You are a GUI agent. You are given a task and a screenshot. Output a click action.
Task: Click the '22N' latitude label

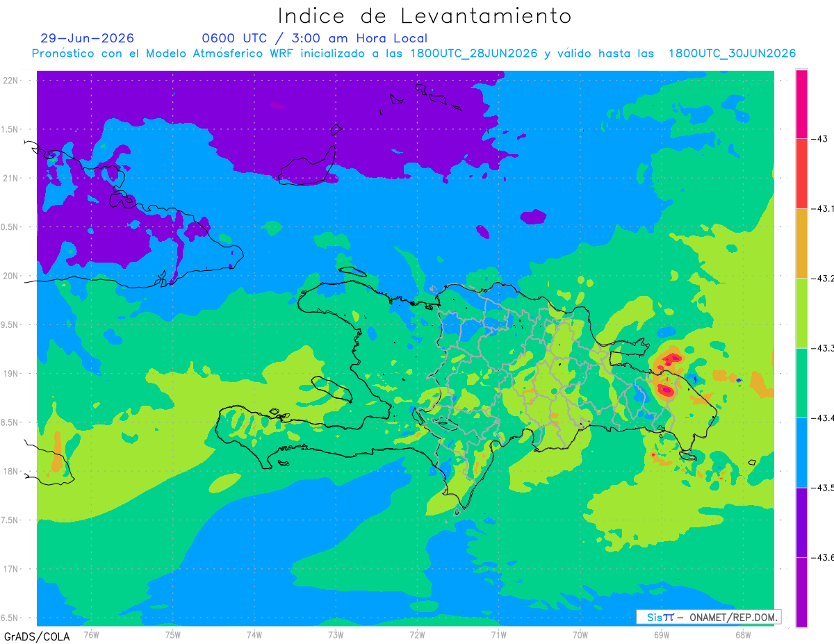(11, 81)
